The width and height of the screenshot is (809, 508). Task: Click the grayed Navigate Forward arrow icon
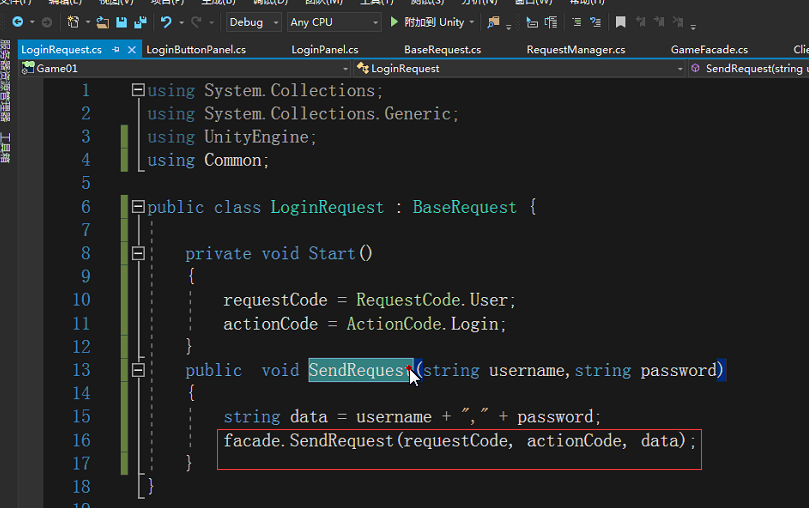tap(46, 22)
